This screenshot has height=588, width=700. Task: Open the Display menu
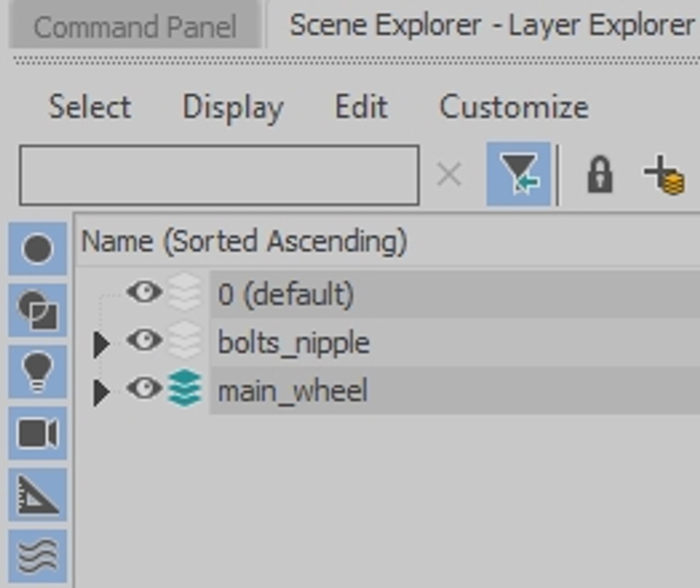[x=233, y=107]
